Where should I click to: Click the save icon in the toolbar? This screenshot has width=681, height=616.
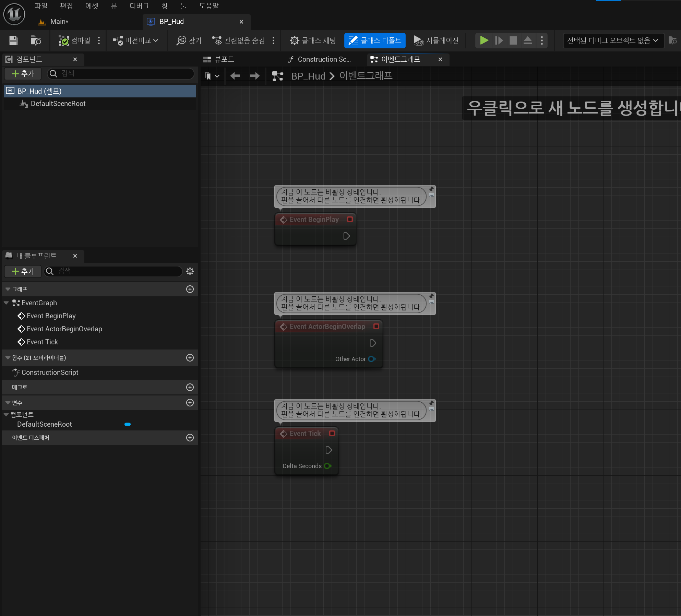(13, 40)
